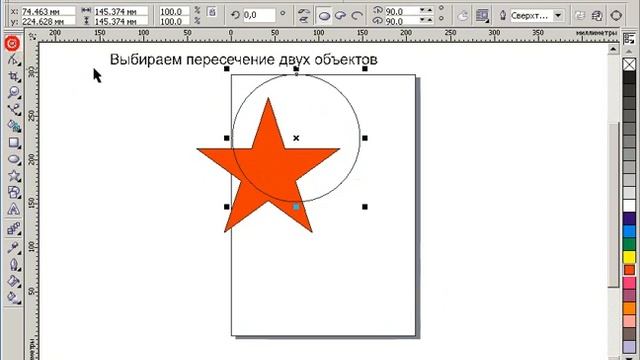Select the Text tool
The width and height of the screenshot is (640, 360).
click(13, 209)
